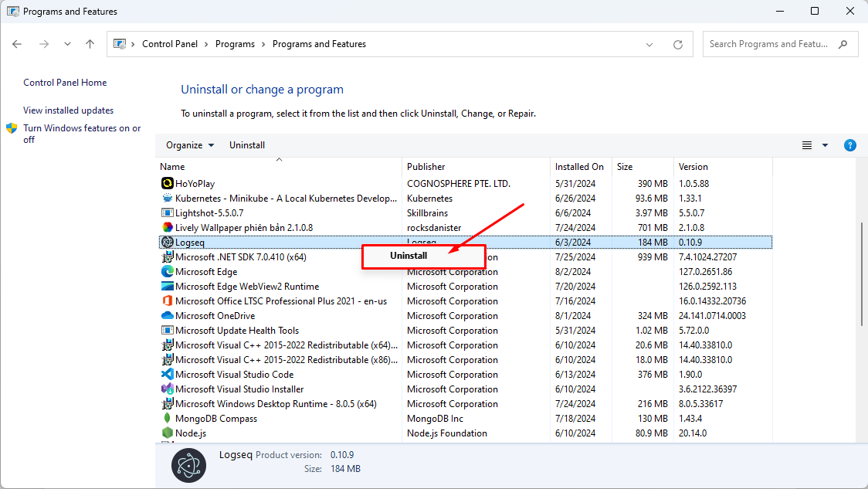Click the rocksdanister publisher cell
Image resolution: width=868 pixels, height=489 pixels.
434,228
